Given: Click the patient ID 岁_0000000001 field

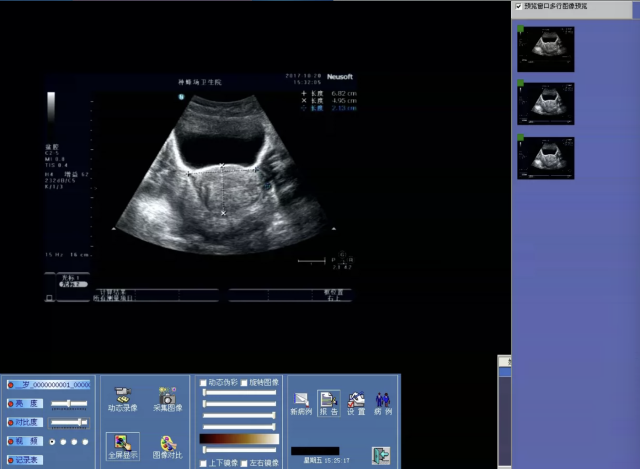Looking at the screenshot, I should point(49,385).
